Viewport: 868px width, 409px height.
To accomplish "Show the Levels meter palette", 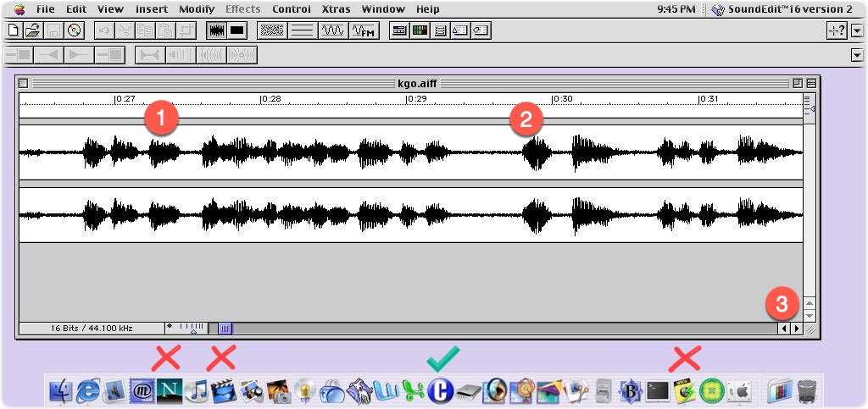I will pyautogui.click(x=420, y=30).
